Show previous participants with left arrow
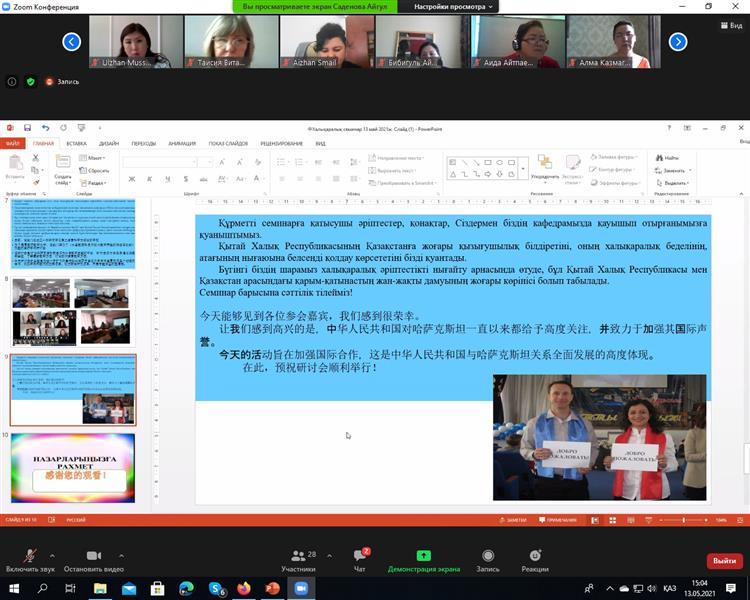 (x=71, y=42)
